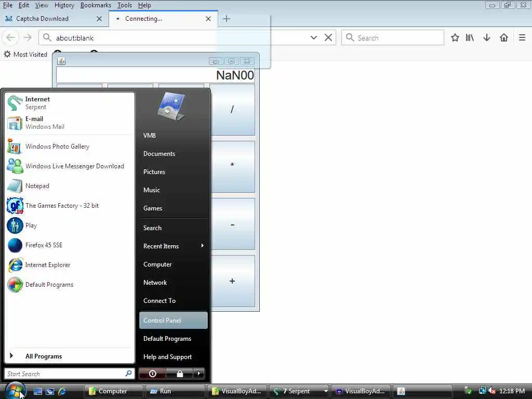The height and width of the screenshot is (399, 532).
Task: Open the browser View menu
Action: pyautogui.click(x=42, y=5)
